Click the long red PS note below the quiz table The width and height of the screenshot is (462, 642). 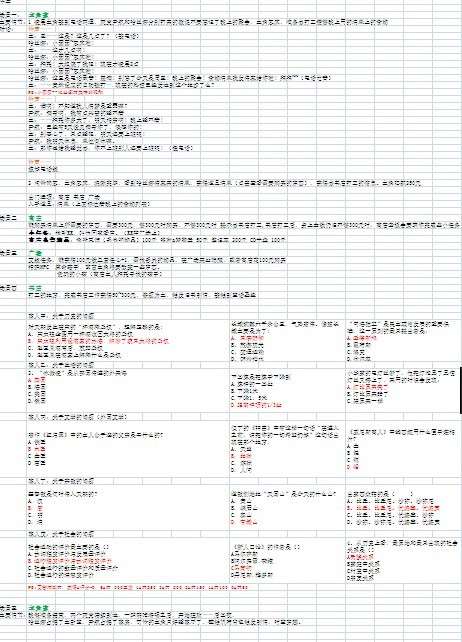pos(138,587)
